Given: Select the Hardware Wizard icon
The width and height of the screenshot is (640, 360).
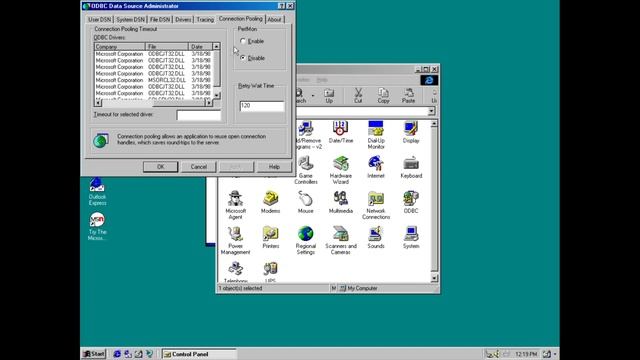Looking at the screenshot, I should coord(340,170).
